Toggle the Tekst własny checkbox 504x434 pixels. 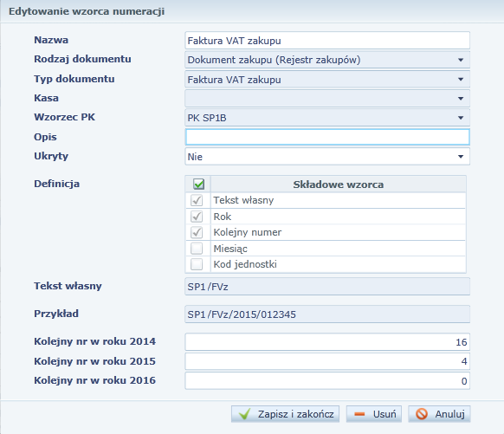[197, 200]
